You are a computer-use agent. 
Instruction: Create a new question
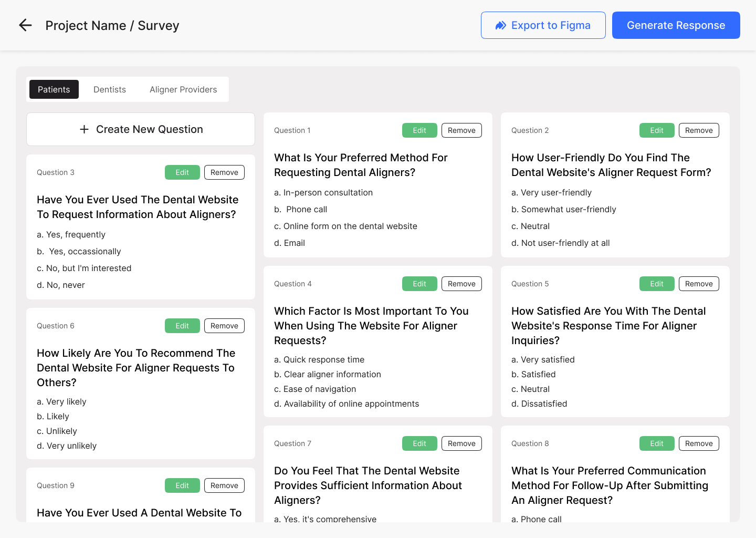pos(141,129)
